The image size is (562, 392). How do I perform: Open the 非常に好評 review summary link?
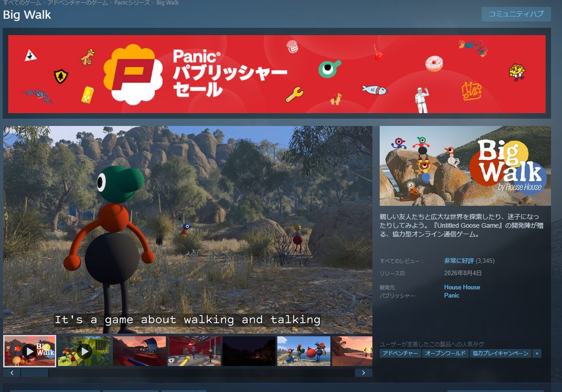point(459,261)
